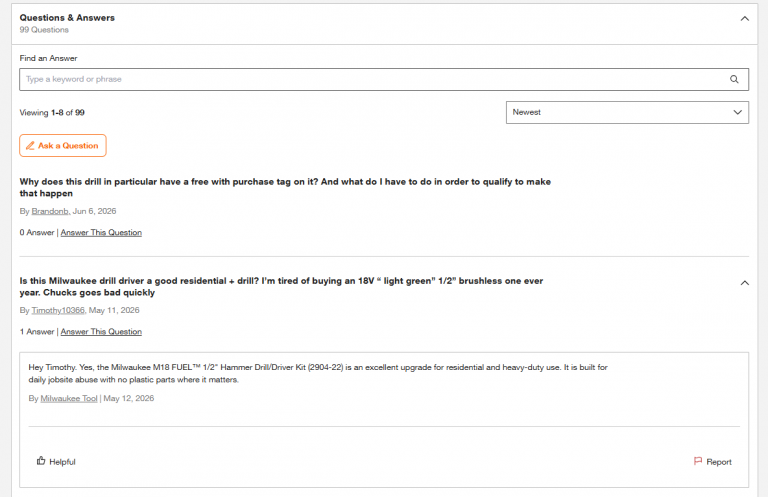Open Timothy10366's user profile link
The width and height of the screenshot is (768, 497).
(x=58, y=310)
